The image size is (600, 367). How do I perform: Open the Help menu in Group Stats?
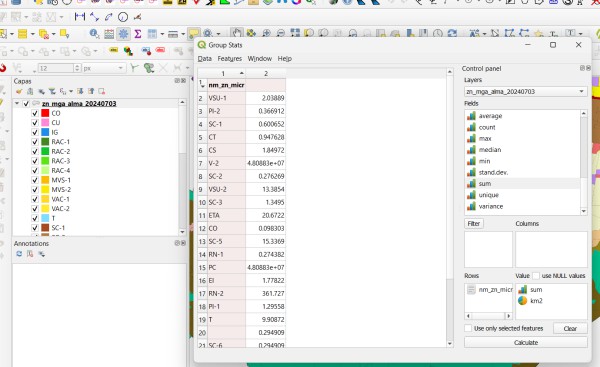285,59
